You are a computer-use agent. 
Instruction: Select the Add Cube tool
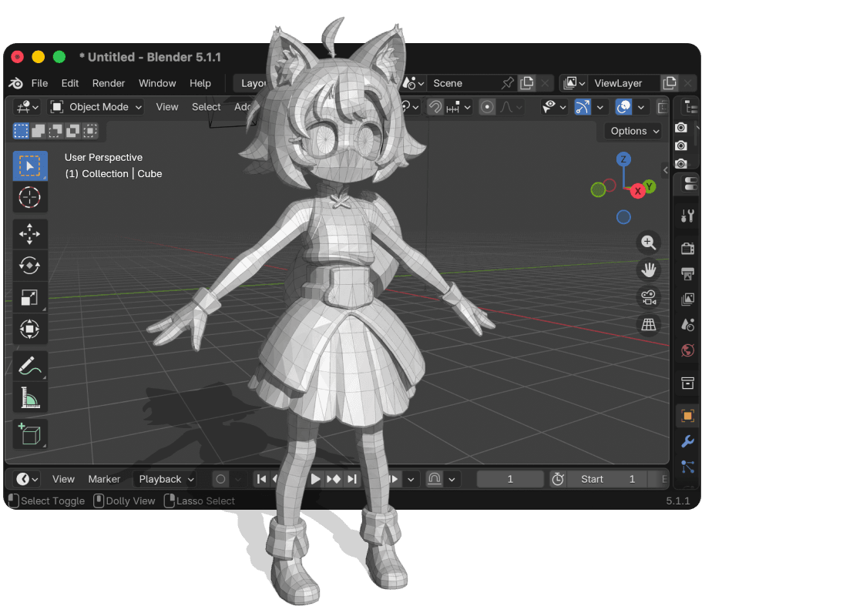pos(30,434)
